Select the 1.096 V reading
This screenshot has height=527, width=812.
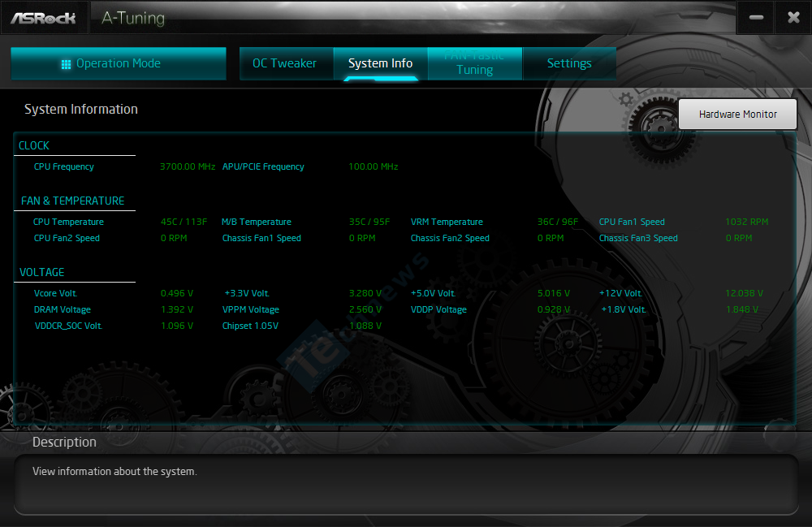(177, 326)
